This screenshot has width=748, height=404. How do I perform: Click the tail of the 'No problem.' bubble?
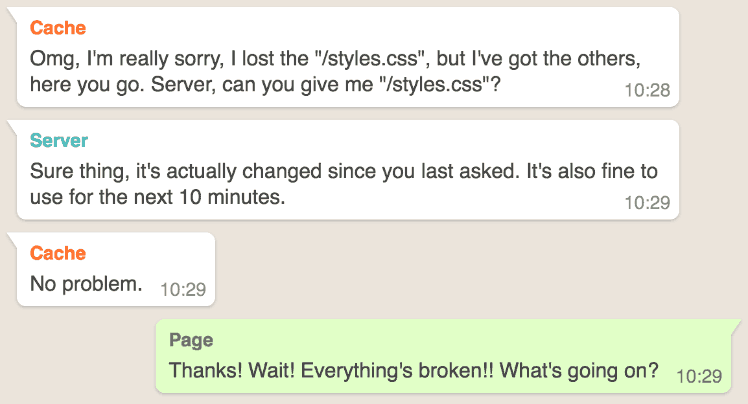coord(13,238)
